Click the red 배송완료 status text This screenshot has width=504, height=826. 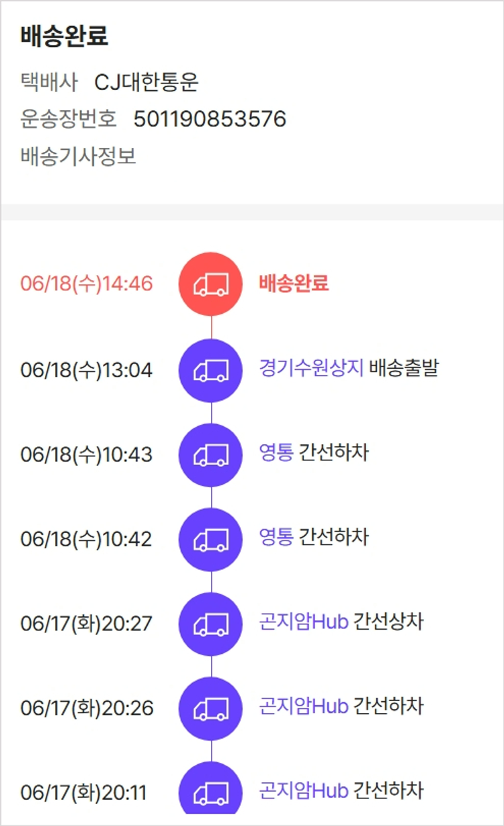point(294,284)
